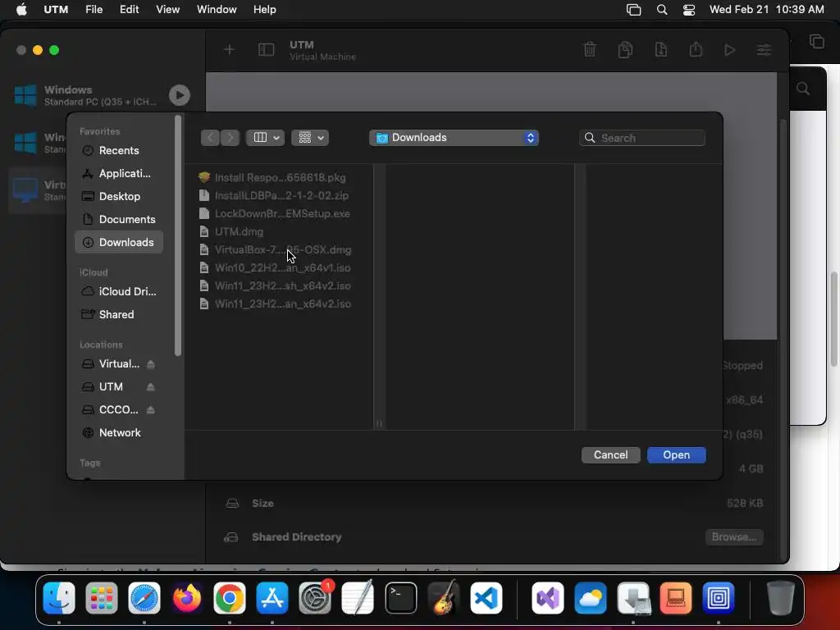Open the Help menu
The height and width of the screenshot is (630, 840).
pos(265,10)
